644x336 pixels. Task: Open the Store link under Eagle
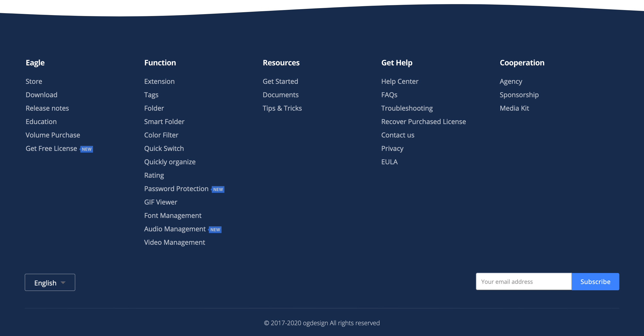pyautogui.click(x=34, y=81)
